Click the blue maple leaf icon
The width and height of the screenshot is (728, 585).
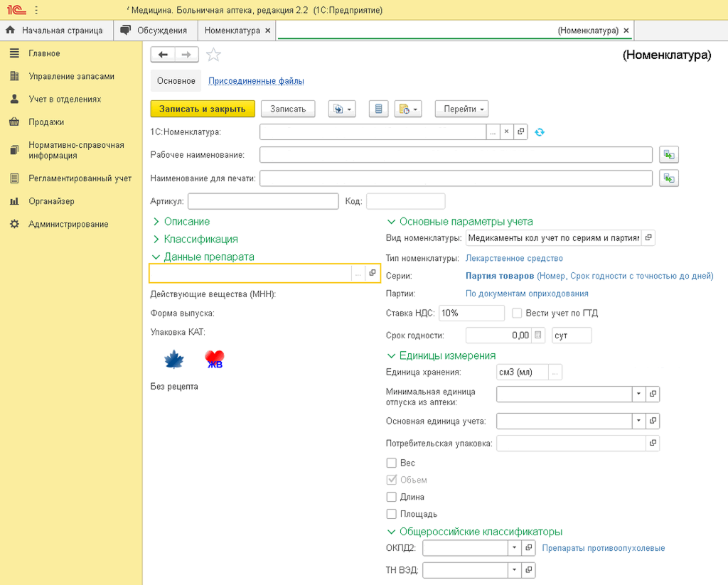click(x=174, y=360)
